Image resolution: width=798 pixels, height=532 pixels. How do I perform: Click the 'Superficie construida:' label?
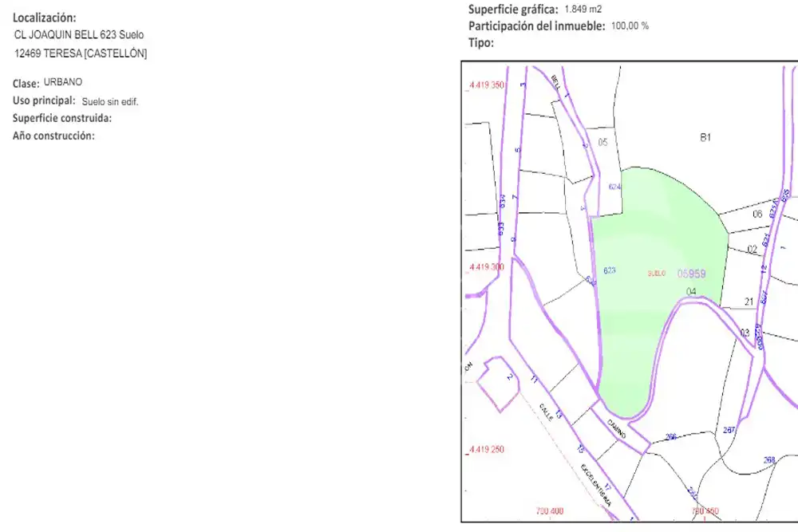coord(62,118)
